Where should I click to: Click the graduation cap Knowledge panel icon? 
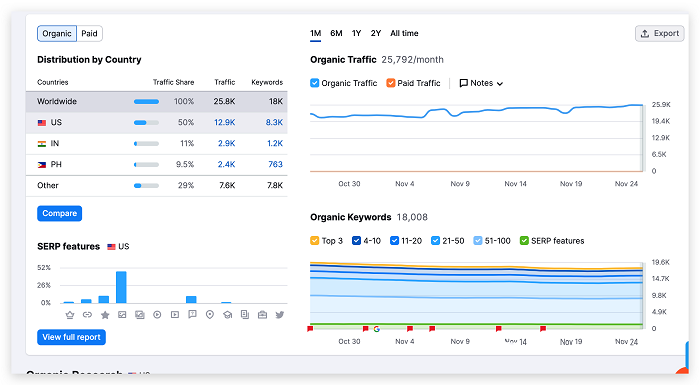pos(228,315)
